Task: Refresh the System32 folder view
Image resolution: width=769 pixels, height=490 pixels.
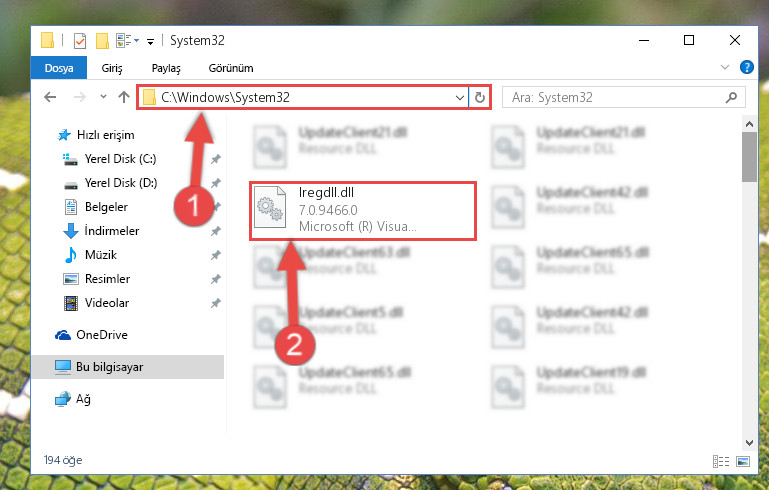Action: pyautogui.click(x=480, y=97)
